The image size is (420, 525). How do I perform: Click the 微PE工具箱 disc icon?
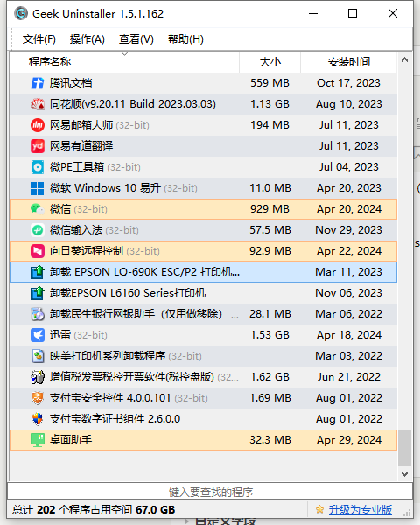tap(37, 167)
